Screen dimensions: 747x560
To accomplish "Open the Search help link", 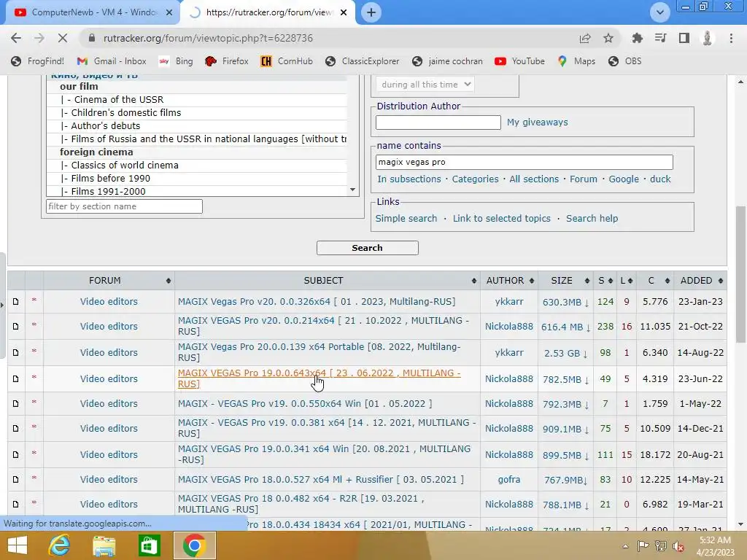I will coord(592,218).
